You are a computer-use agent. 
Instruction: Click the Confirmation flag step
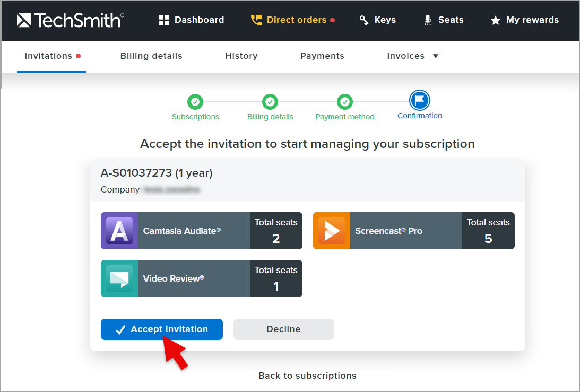[420, 100]
